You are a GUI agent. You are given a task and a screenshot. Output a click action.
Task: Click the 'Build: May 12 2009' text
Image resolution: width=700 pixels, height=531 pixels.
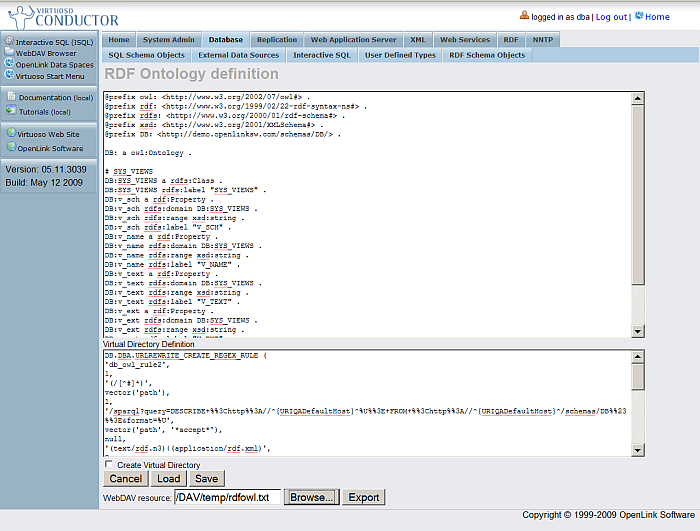coord(44,183)
